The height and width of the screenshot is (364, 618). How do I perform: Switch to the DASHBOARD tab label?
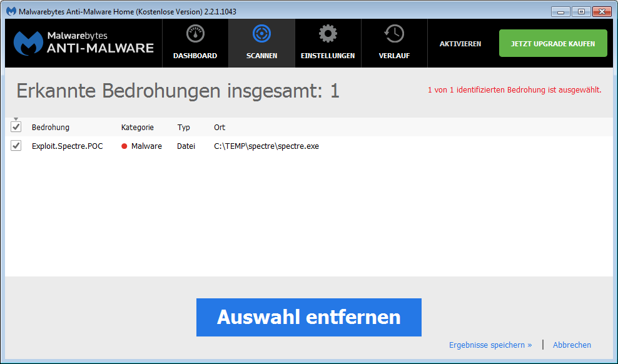[x=195, y=56]
